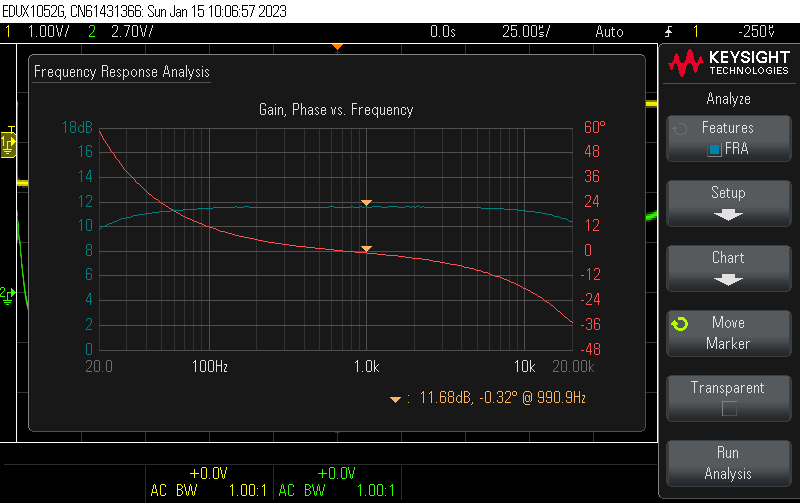800x503 pixels.
Task: Click the Frequency Response Analysis title
Action: click(x=121, y=71)
